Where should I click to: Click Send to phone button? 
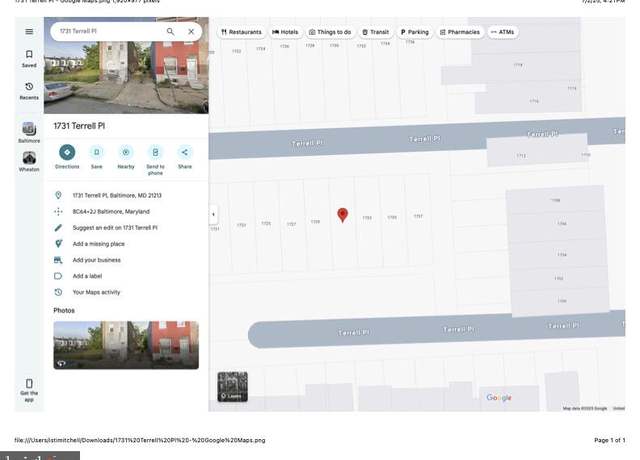(x=156, y=160)
